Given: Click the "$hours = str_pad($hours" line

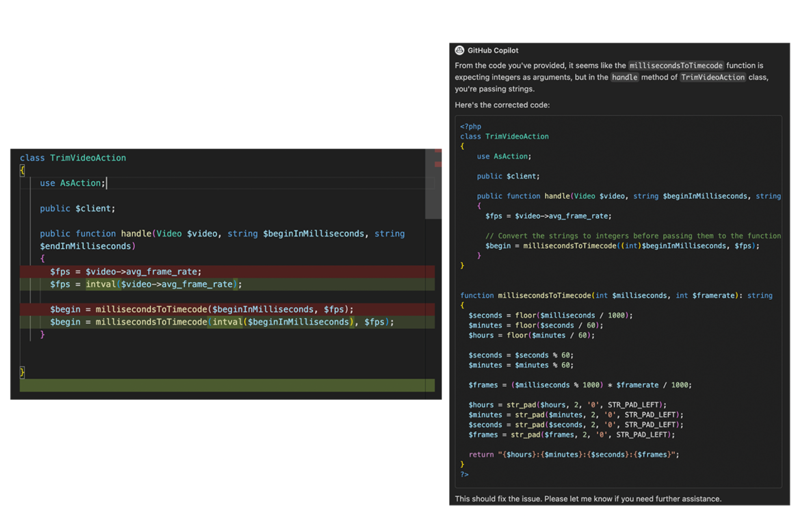Looking at the screenshot, I should [x=567, y=405].
